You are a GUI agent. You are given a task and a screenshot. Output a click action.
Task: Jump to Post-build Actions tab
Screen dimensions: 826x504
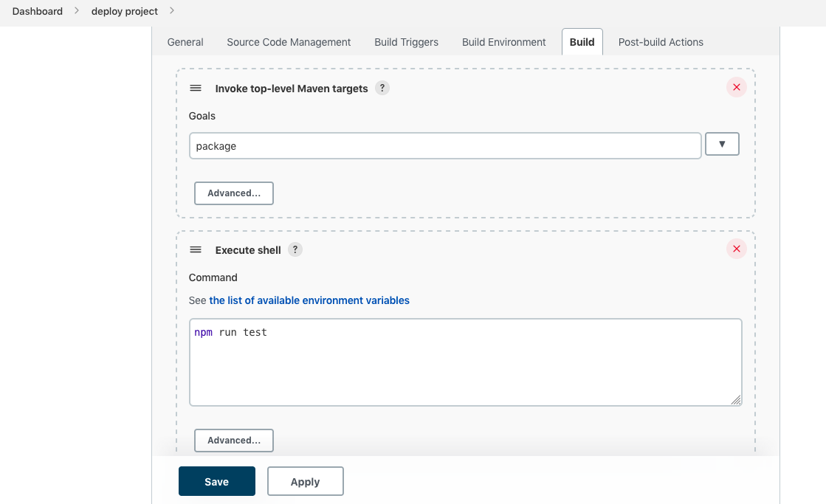tap(660, 42)
